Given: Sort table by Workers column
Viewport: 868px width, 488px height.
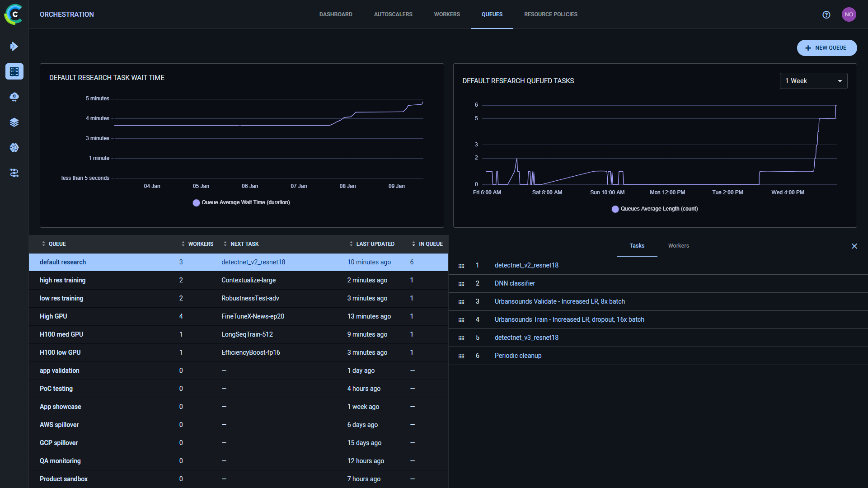Looking at the screenshot, I should click(197, 244).
